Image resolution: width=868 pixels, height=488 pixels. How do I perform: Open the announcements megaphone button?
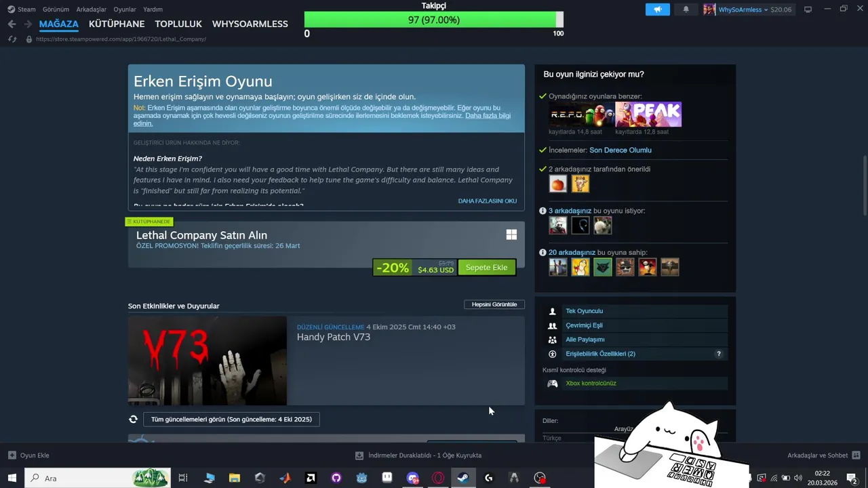pos(657,9)
